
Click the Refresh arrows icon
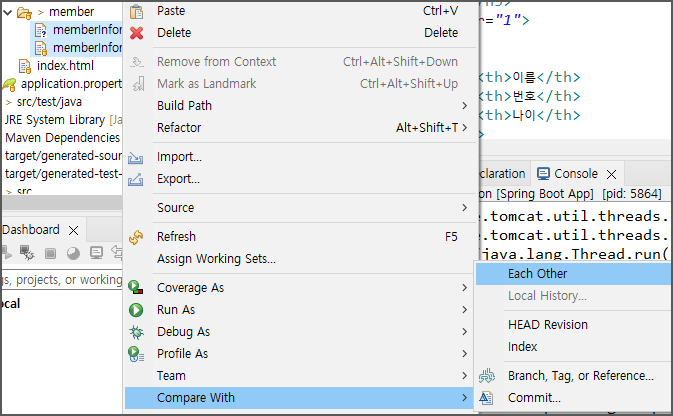tap(136, 237)
